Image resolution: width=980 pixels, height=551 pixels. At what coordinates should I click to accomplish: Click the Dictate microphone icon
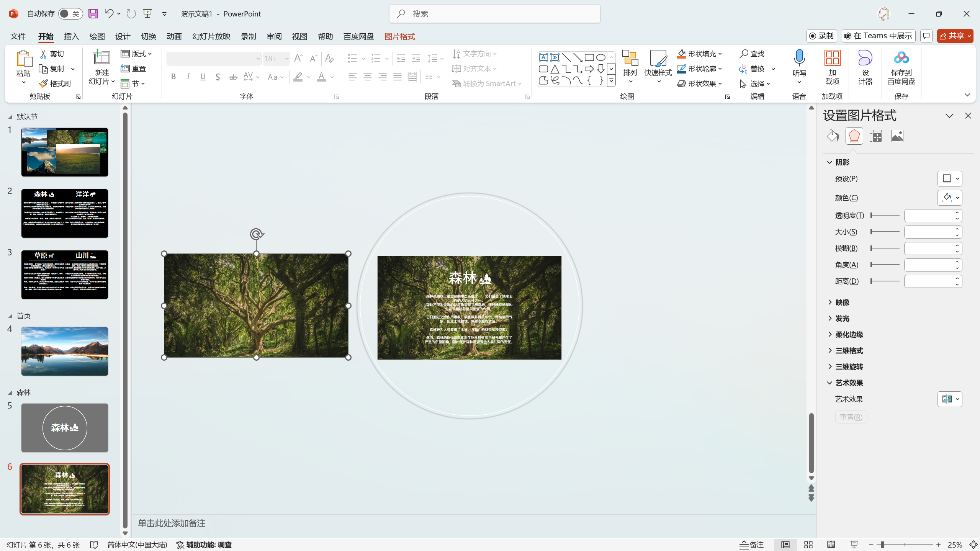coord(799,57)
